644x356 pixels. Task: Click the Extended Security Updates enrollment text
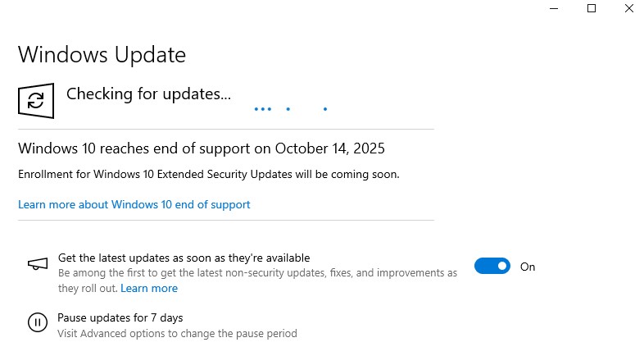[209, 174]
